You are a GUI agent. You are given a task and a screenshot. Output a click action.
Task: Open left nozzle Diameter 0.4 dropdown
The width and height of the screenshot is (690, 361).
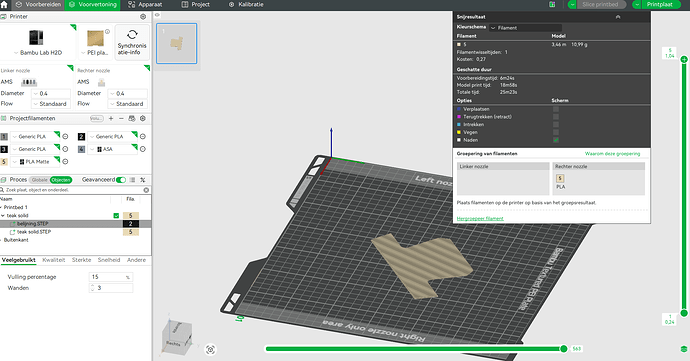(x=51, y=93)
